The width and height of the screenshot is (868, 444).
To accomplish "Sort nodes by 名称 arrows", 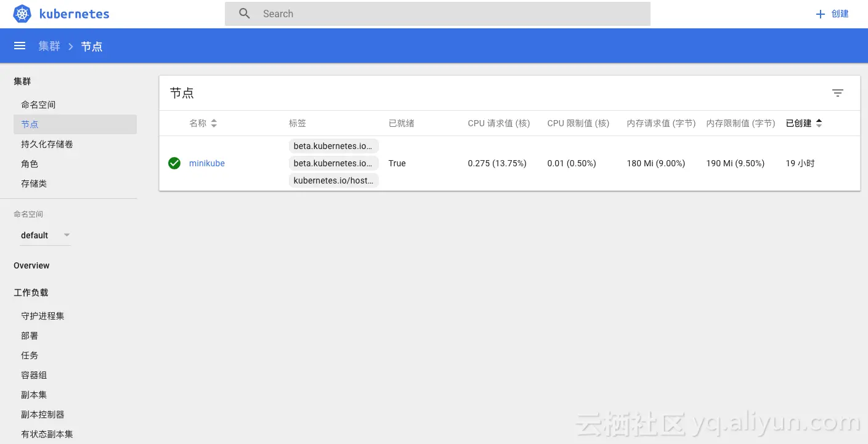I will 214,123.
